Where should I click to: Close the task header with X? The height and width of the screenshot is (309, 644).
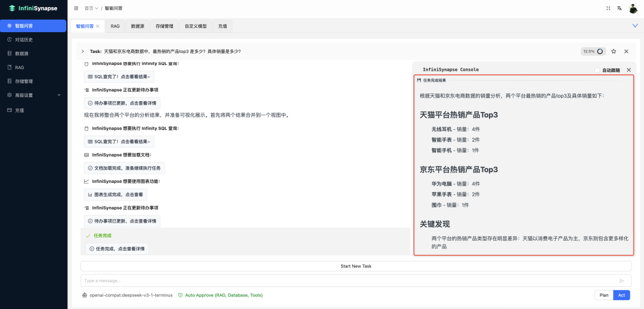click(x=626, y=52)
